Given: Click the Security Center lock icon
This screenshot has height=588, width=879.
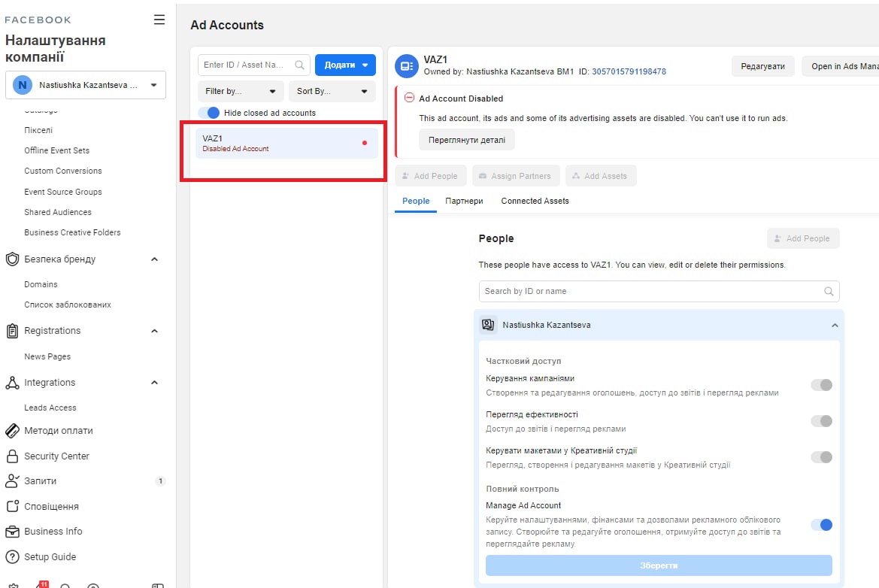Looking at the screenshot, I should coord(12,456).
